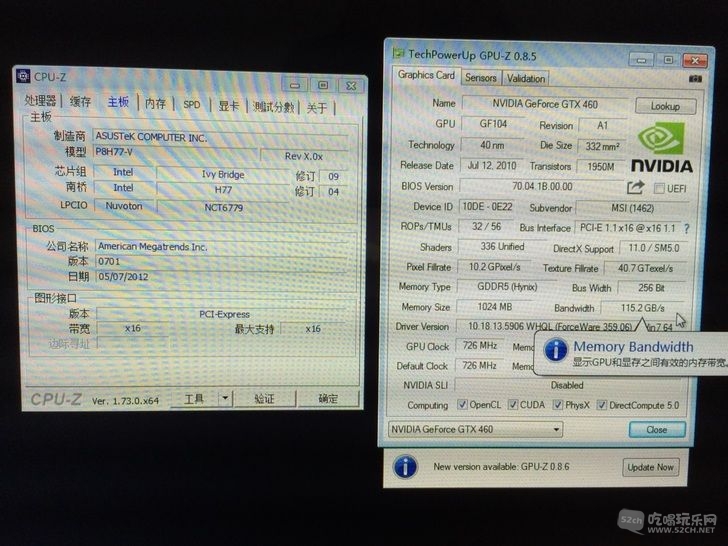728x546 pixels.
Task: Click the NVIDIA logo in GPU-Z
Action: 661,147
